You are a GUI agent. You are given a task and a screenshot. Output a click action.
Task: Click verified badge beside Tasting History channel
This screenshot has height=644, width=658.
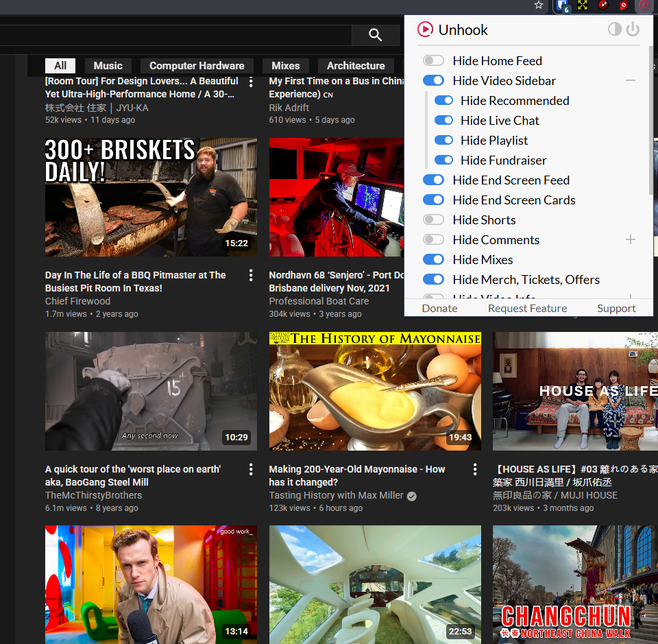point(412,497)
